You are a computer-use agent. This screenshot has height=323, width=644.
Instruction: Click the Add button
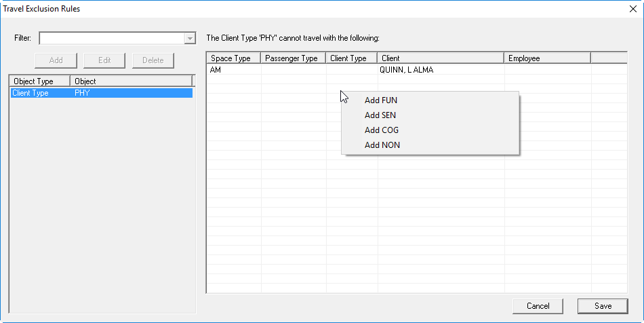(56, 60)
